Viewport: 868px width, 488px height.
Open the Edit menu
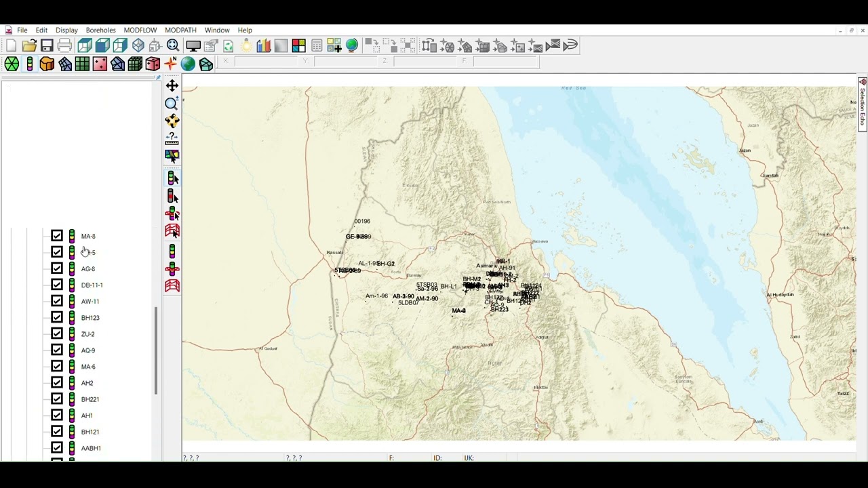(41, 30)
